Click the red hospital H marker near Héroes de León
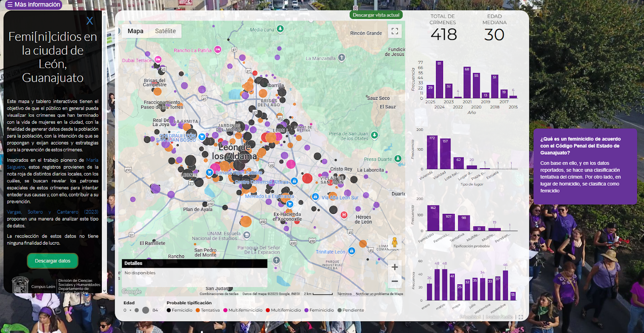This screenshot has height=333, width=644. (344, 215)
